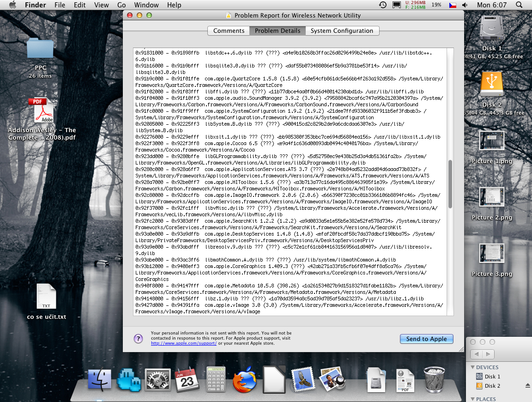The image size is (532, 402).
Task: Select the Addison Wesley PDF file icon
Action: tap(43, 110)
